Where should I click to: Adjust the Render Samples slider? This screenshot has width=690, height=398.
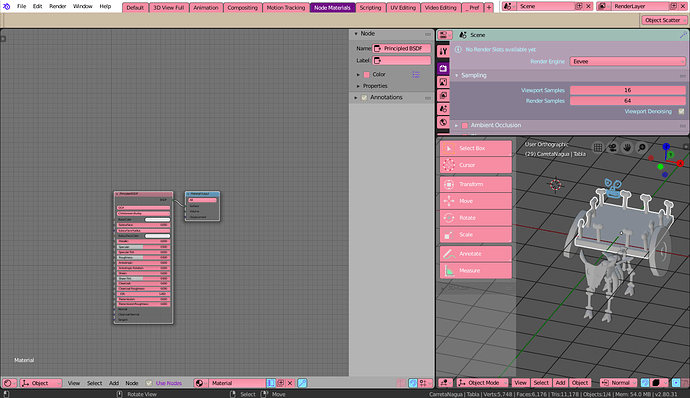tap(628, 101)
